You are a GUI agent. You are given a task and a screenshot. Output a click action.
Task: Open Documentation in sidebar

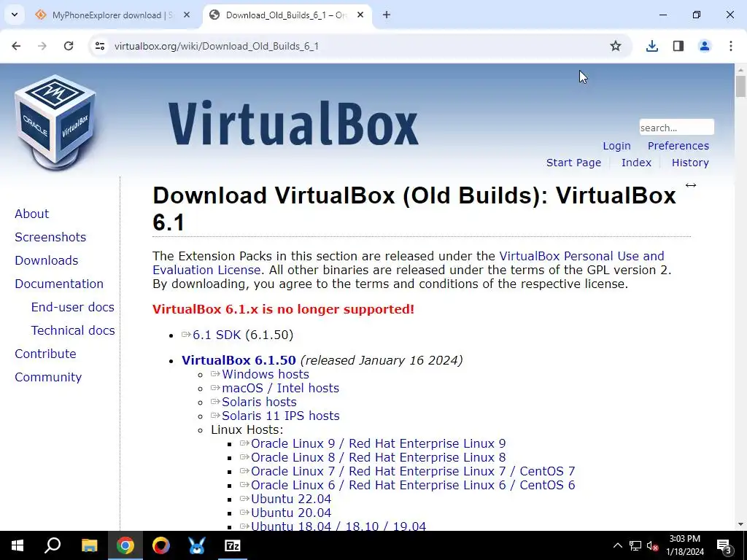59,284
